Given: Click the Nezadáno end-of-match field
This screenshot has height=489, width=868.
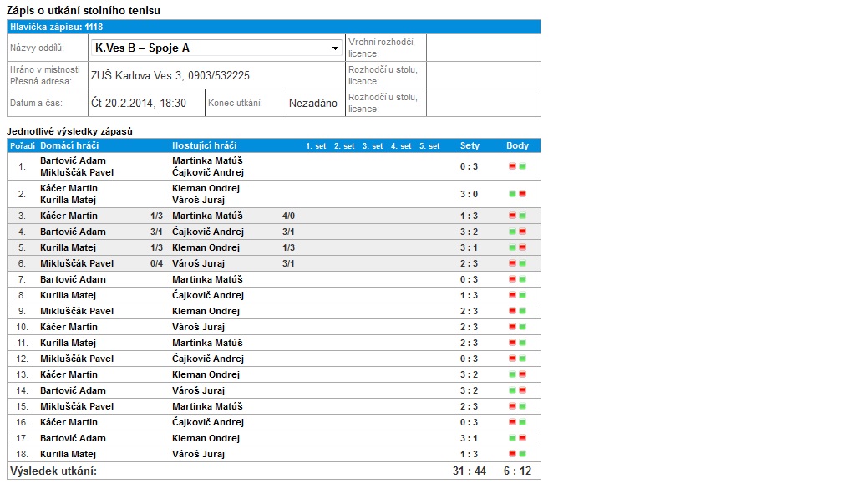Looking at the screenshot, I should [313, 103].
